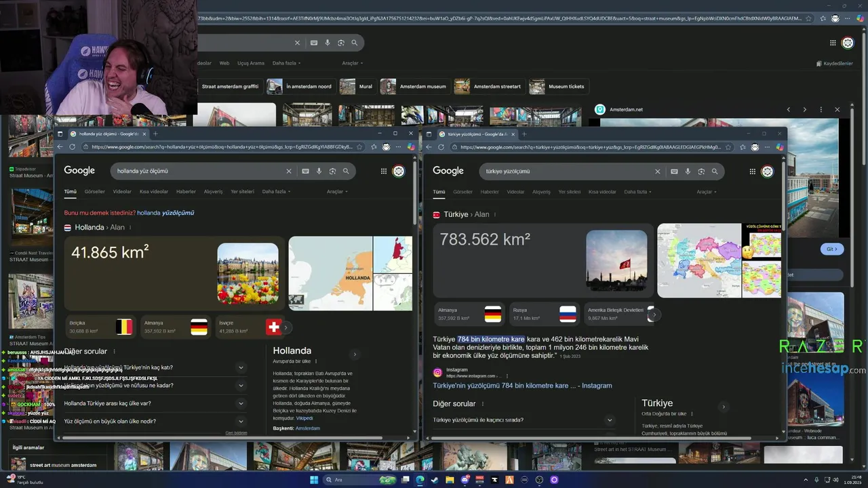The image size is (868, 488).
Task: Close the Amsterdam.net image preview panel
Action: pos(837,109)
